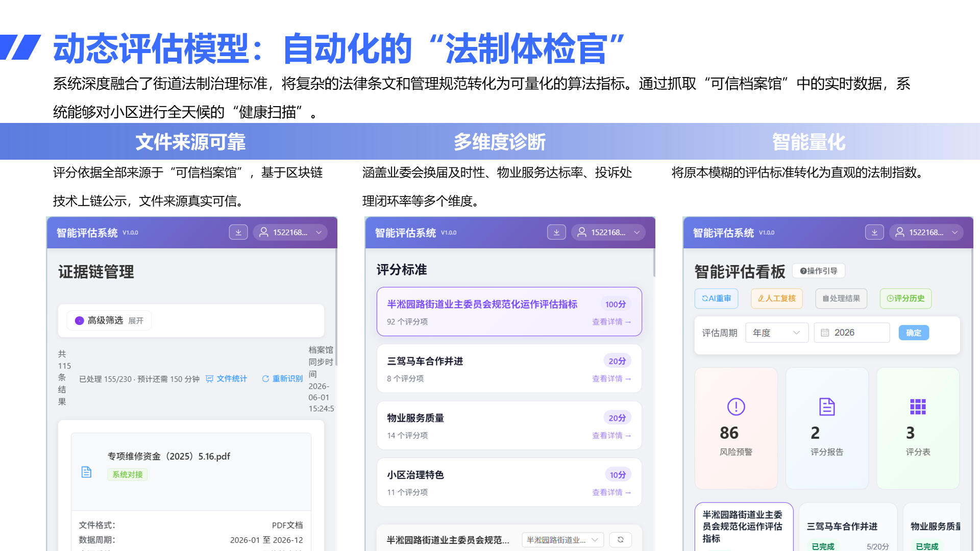View details of 三驾马车合作并进

coord(611,379)
